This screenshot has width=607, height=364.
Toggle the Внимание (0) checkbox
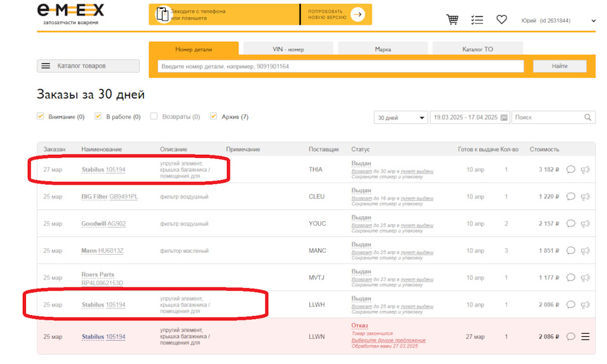click(40, 116)
